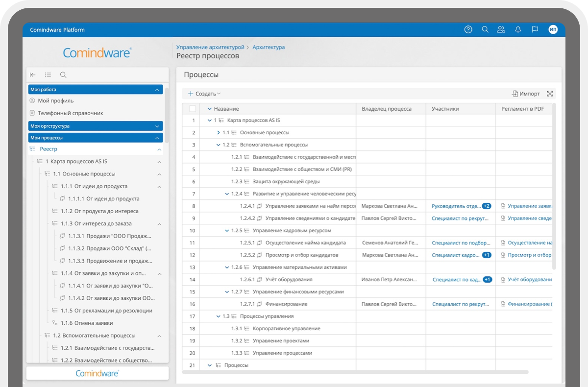Go to Управление архитектурой breadcrumb
Viewport: 588px width, 387px height.
click(210, 47)
